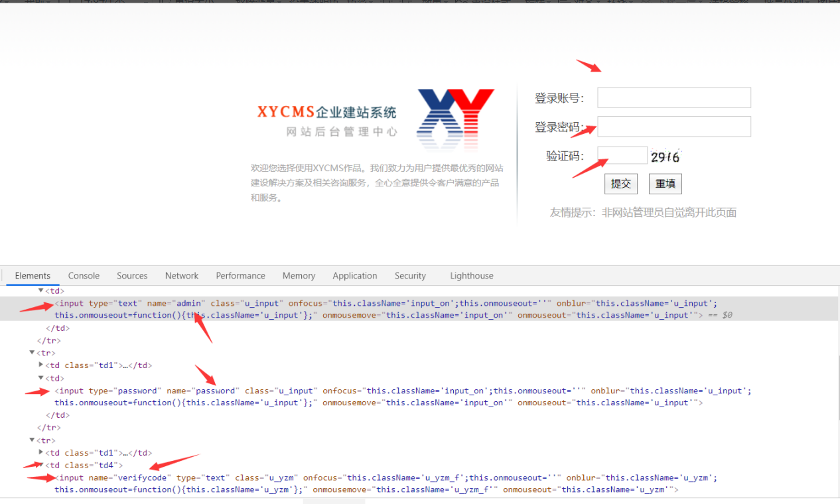Focus the 登录密码 input field
This screenshot has height=504, width=840.
pyautogui.click(x=674, y=127)
